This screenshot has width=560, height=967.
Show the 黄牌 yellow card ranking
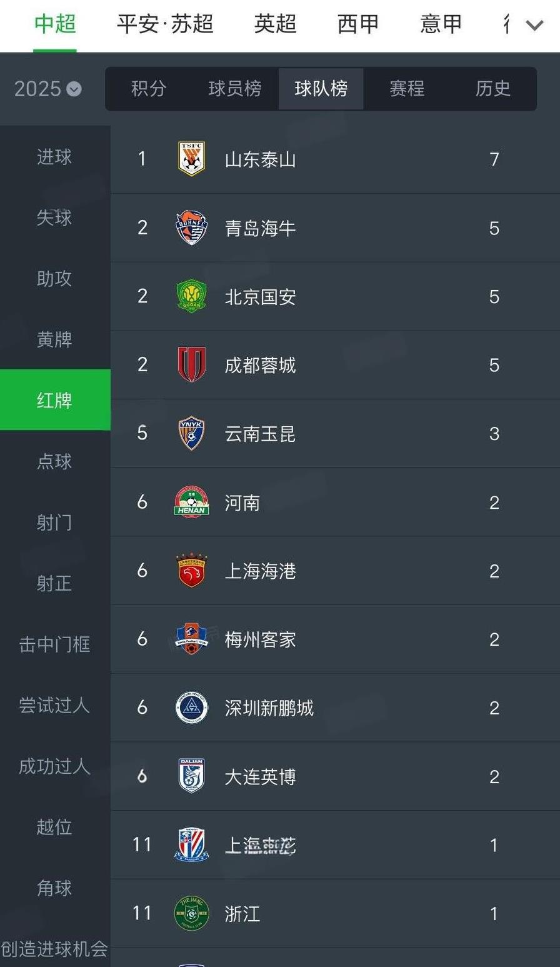click(54, 339)
